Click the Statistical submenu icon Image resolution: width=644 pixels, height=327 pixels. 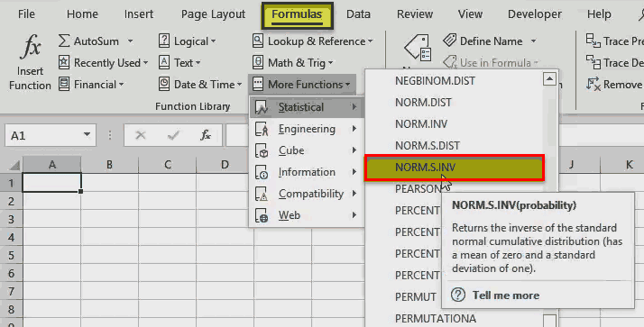click(x=262, y=107)
